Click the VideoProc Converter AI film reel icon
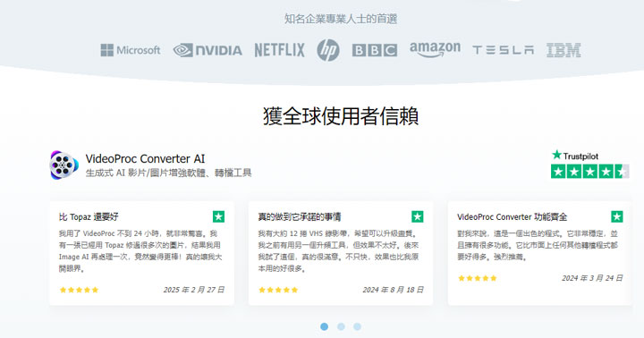This screenshot has width=644, height=338. 64,165
